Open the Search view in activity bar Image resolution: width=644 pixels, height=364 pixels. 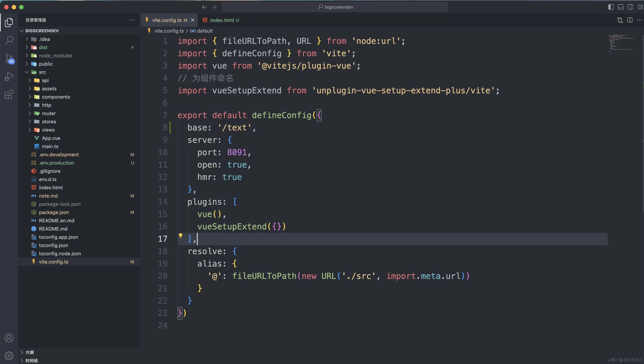coord(9,40)
